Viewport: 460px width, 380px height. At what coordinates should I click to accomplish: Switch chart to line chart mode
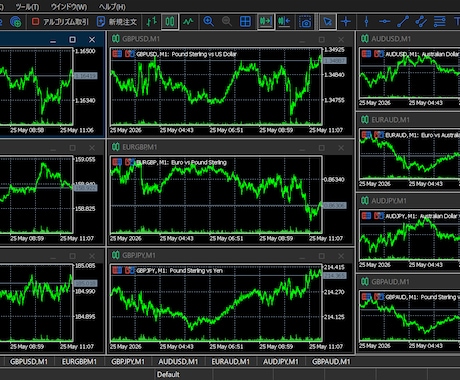[188, 22]
